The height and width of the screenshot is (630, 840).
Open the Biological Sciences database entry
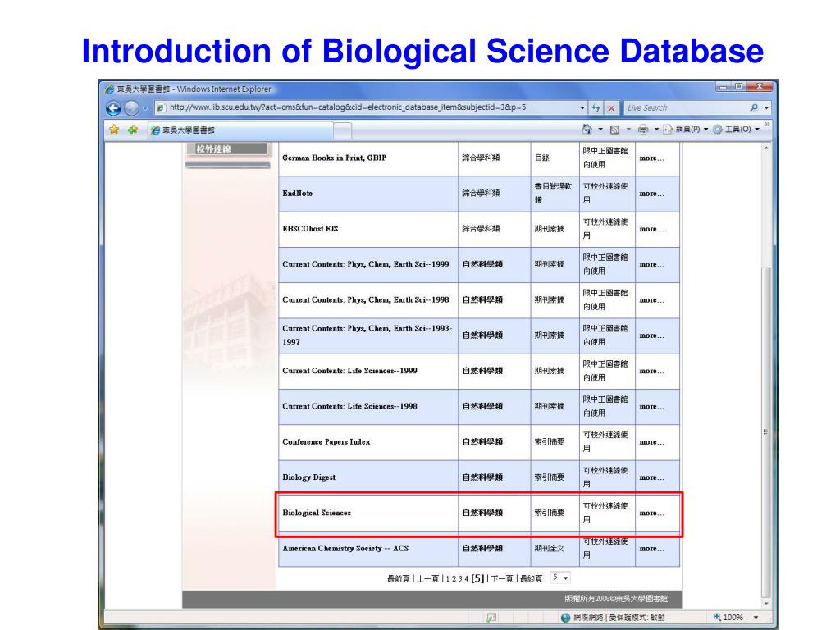pos(317,513)
